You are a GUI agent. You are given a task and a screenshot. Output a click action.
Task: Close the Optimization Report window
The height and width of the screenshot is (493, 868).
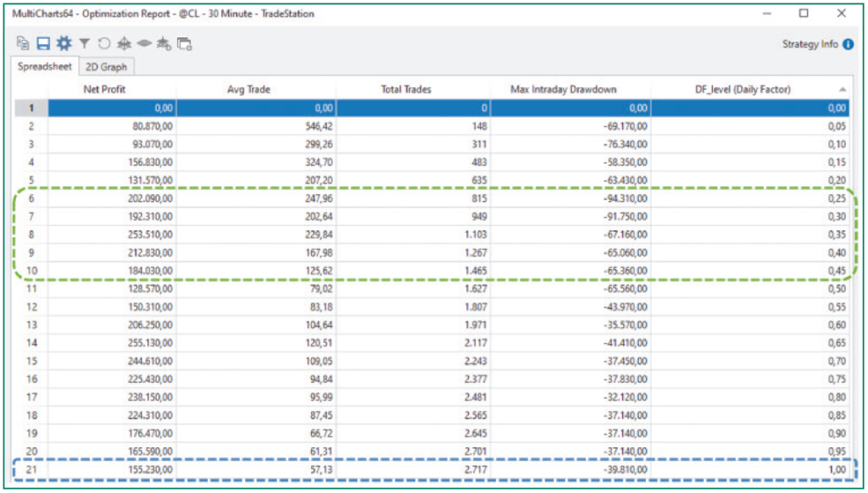[x=842, y=14]
